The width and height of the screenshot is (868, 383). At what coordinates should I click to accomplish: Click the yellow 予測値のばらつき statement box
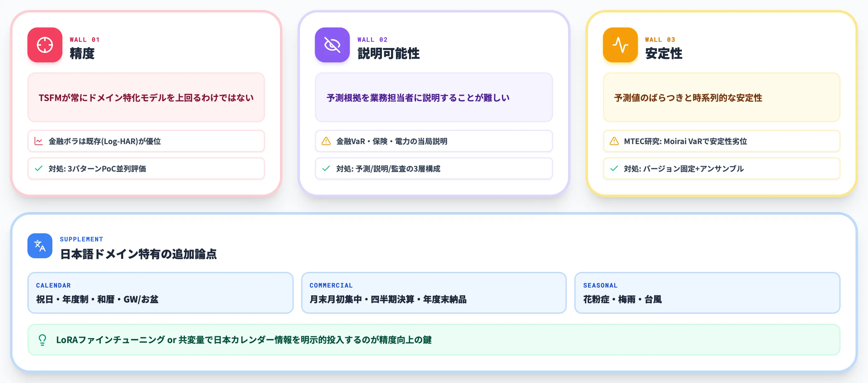722,97
